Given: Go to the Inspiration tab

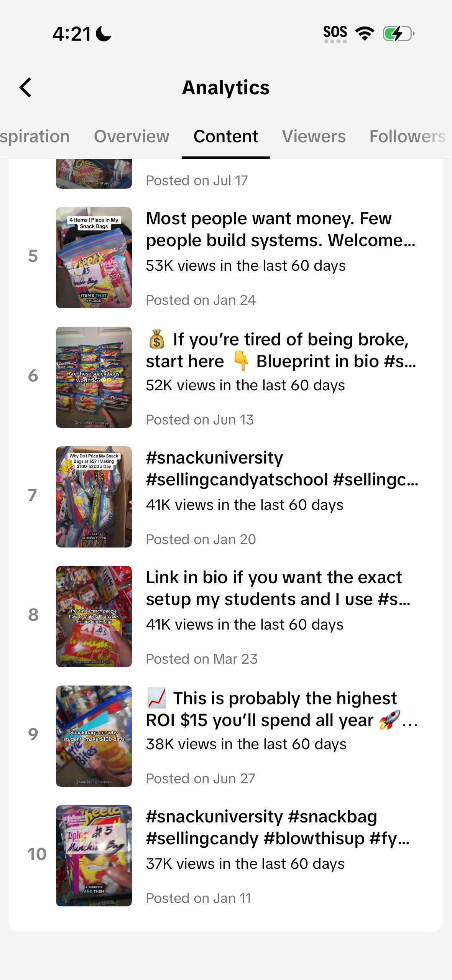Looking at the screenshot, I should pos(35,136).
